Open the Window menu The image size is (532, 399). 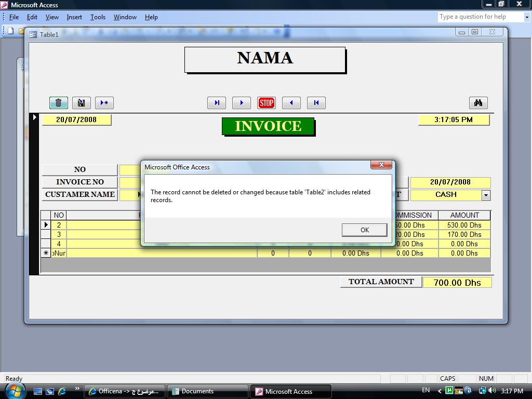coord(125,17)
